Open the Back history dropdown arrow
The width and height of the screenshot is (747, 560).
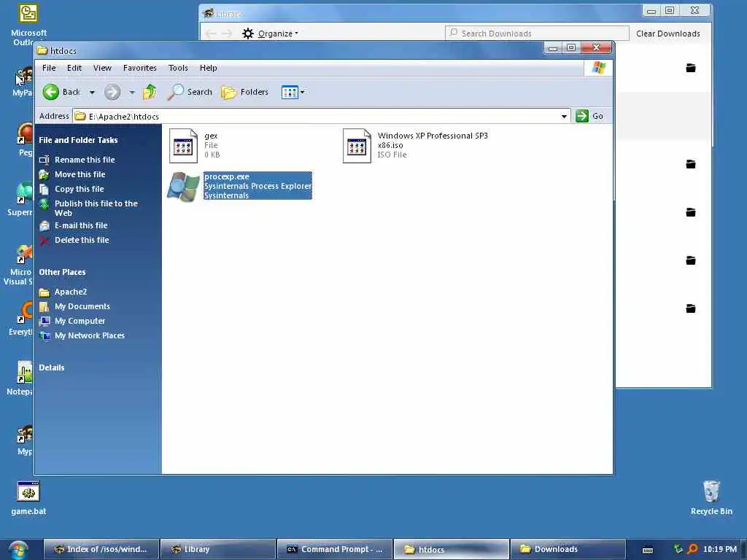point(92,93)
